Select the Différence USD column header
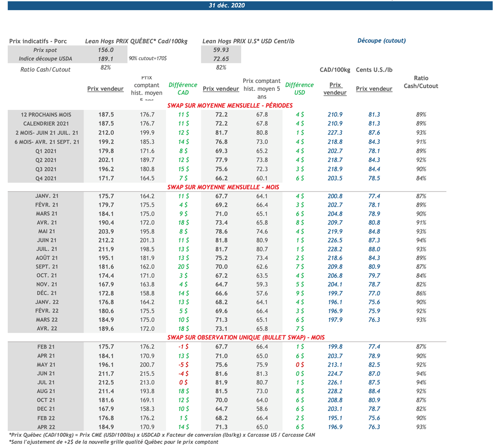 click(x=299, y=88)
